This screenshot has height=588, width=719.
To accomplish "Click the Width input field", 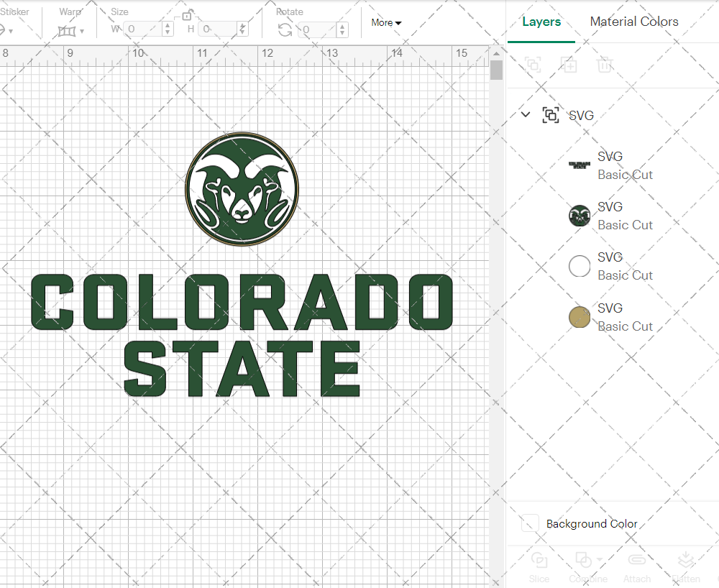I will (x=143, y=29).
